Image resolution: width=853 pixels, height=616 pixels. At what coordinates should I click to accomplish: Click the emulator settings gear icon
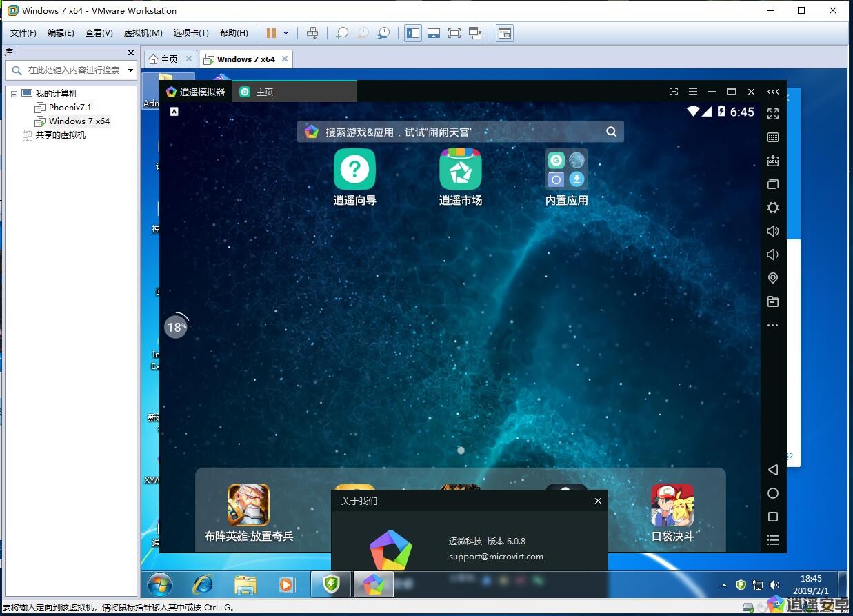(773, 208)
